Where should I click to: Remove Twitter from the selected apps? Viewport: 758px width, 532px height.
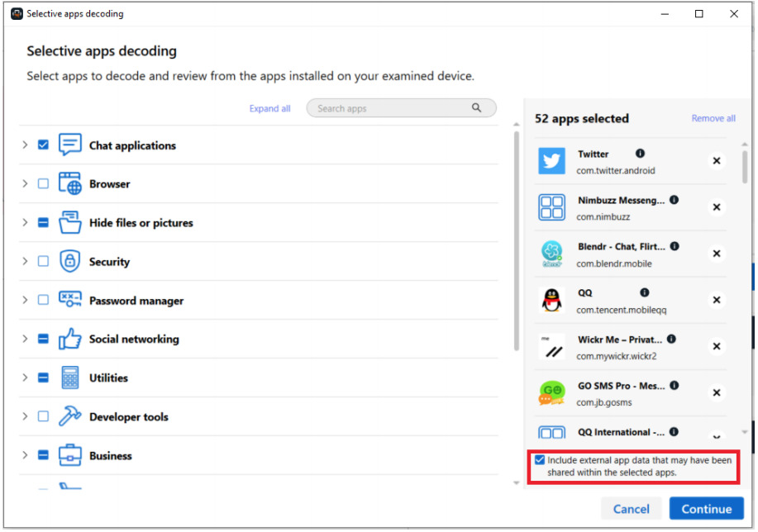point(717,161)
